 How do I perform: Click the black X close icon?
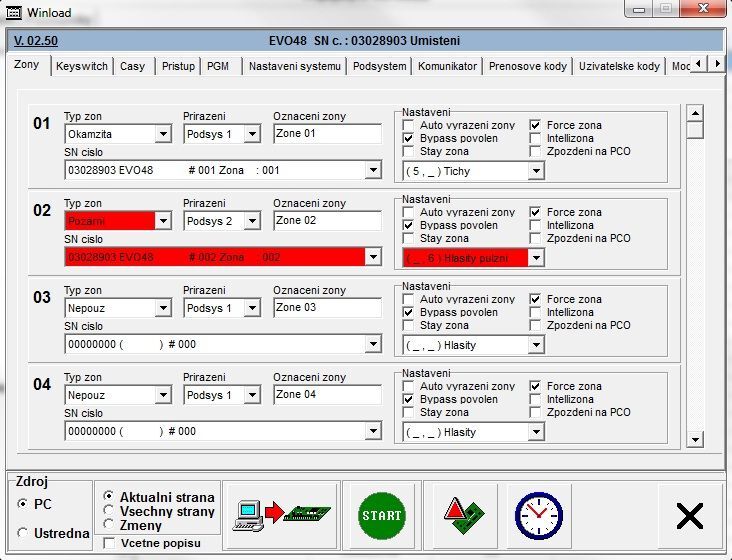690,515
